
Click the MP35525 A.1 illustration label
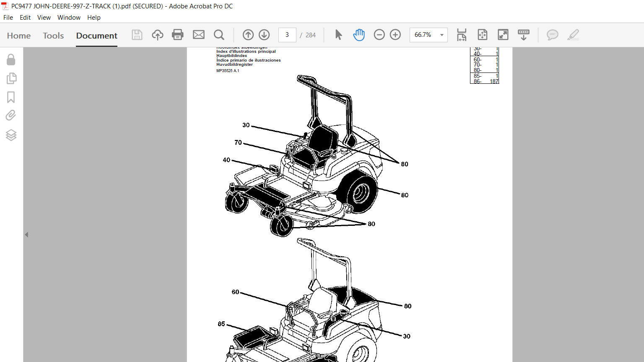click(228, 71)
